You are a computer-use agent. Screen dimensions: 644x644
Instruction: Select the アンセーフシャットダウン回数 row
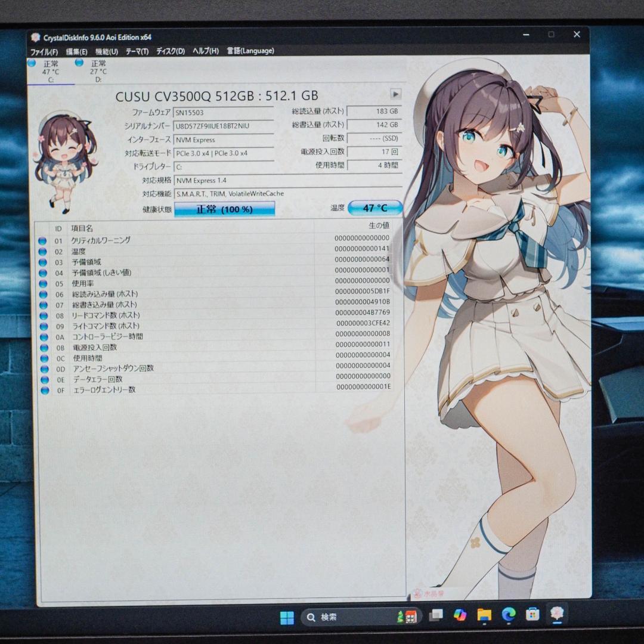click(213, 368)
